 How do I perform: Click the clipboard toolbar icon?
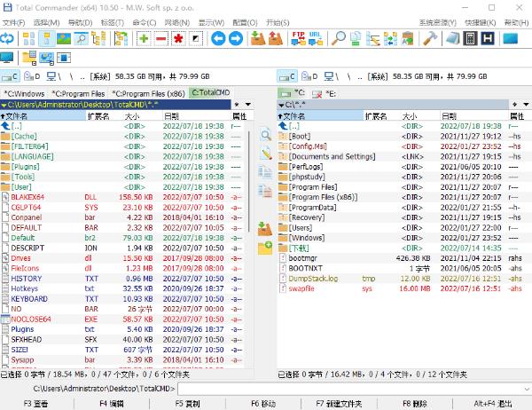pyautogui.click(x=408, y=38)
